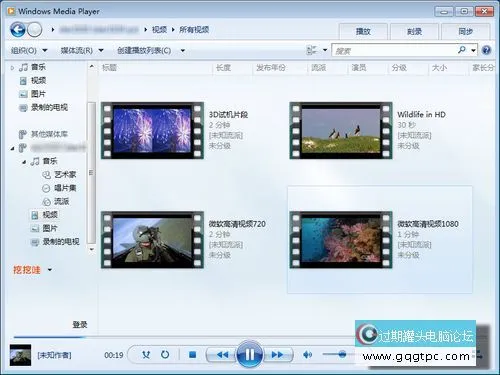Pause playback with the center button

pos(249,354)
